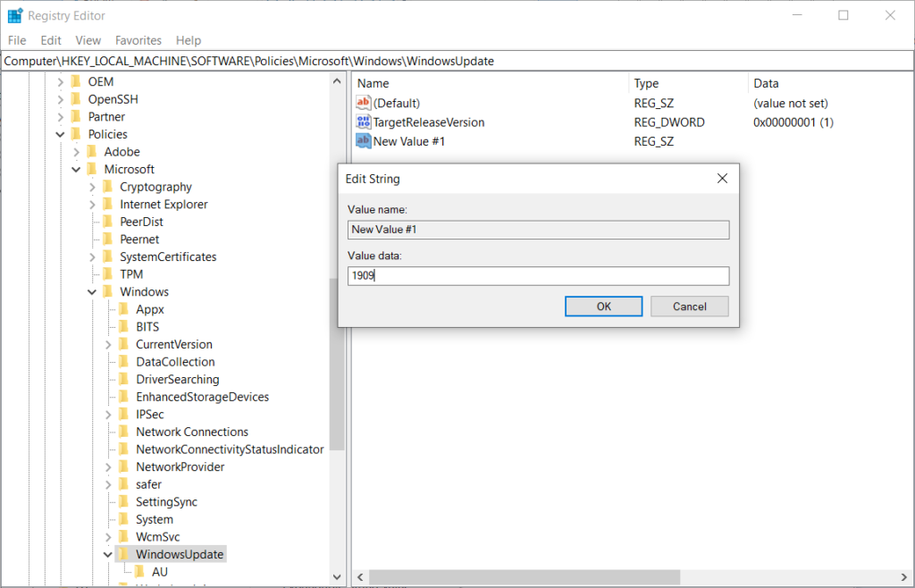Collapse the WindowsUpdate tree node

[x=109, y=555]
